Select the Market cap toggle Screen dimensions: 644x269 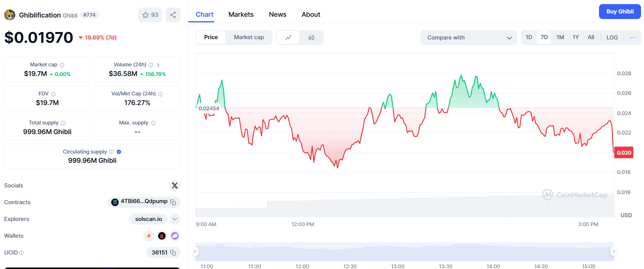249,37
